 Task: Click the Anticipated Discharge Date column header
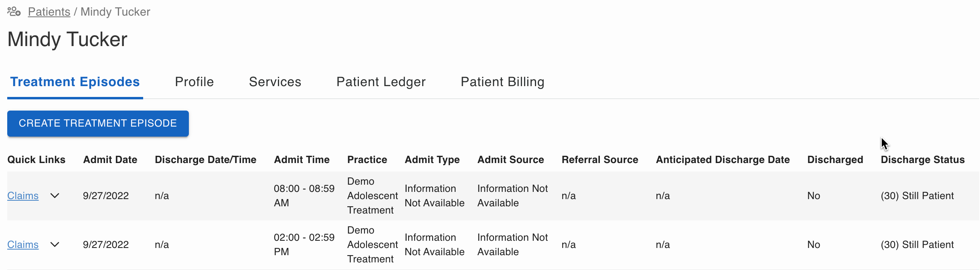pyautogui.click(x=723, y=160)
